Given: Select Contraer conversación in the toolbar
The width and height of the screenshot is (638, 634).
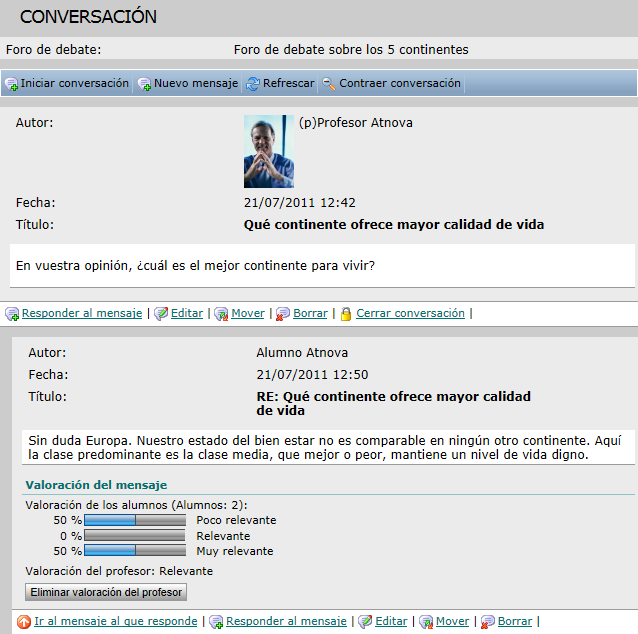Looking at the screenshot, I should (x=400, y=83).
